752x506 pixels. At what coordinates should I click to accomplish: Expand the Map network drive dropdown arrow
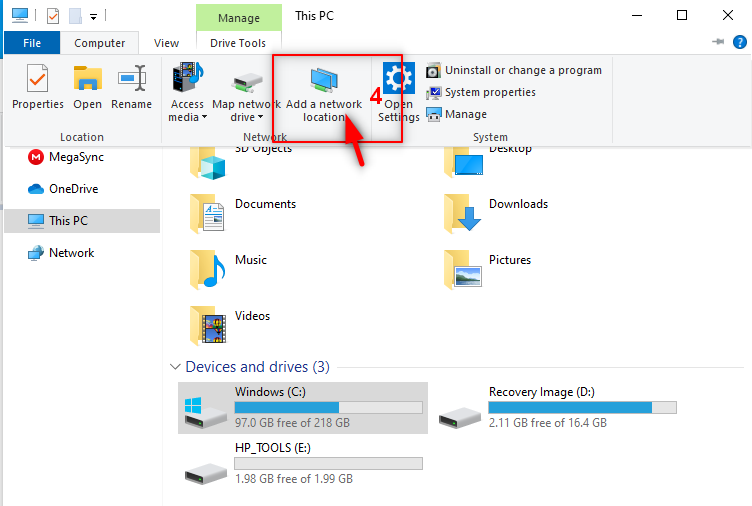pos(260,117)
